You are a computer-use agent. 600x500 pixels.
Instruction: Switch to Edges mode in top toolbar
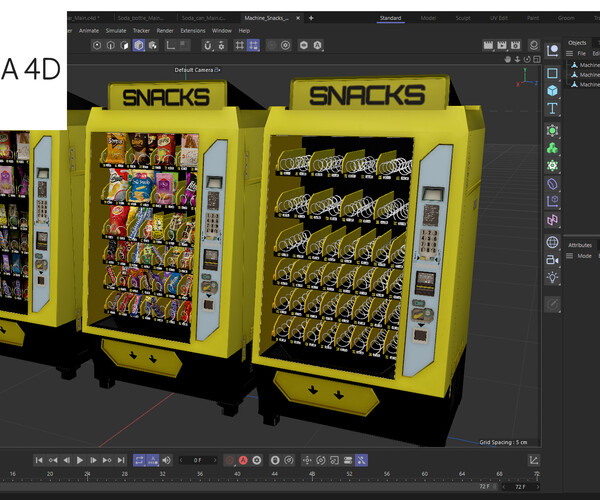pos(111,46)
